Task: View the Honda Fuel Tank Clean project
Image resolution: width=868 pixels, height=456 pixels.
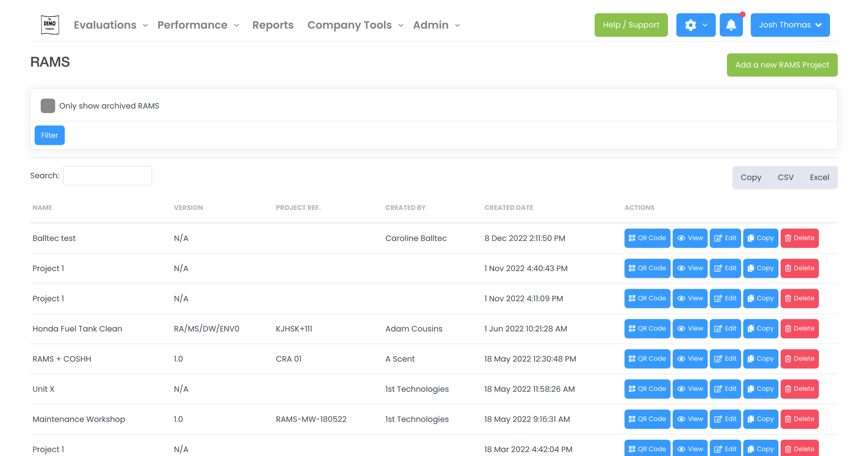Action: tap(689, 328)
